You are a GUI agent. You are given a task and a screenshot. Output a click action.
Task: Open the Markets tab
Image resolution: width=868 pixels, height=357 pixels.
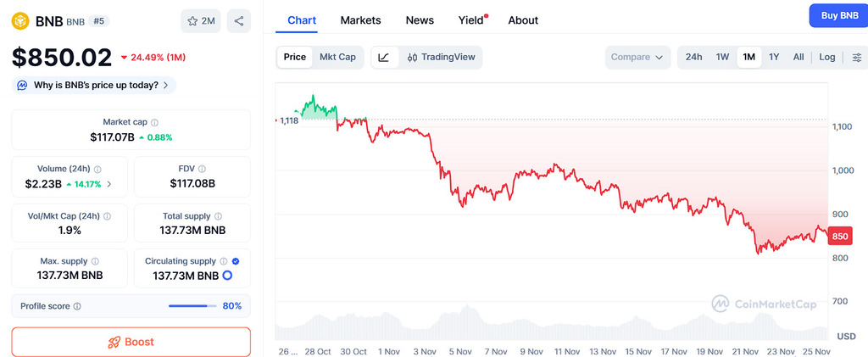(x=360, y=20)
